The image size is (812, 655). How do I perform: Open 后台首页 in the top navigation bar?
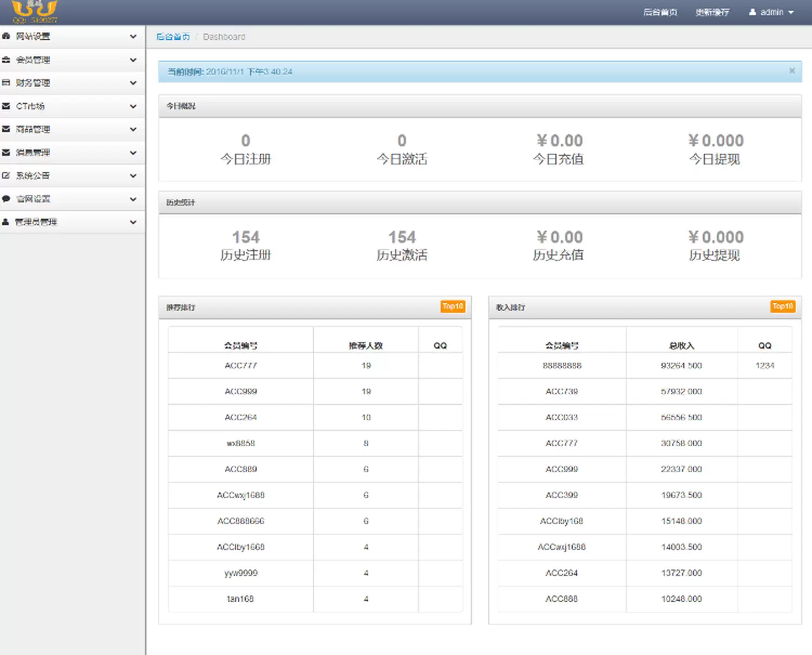(x=660, y=12)
